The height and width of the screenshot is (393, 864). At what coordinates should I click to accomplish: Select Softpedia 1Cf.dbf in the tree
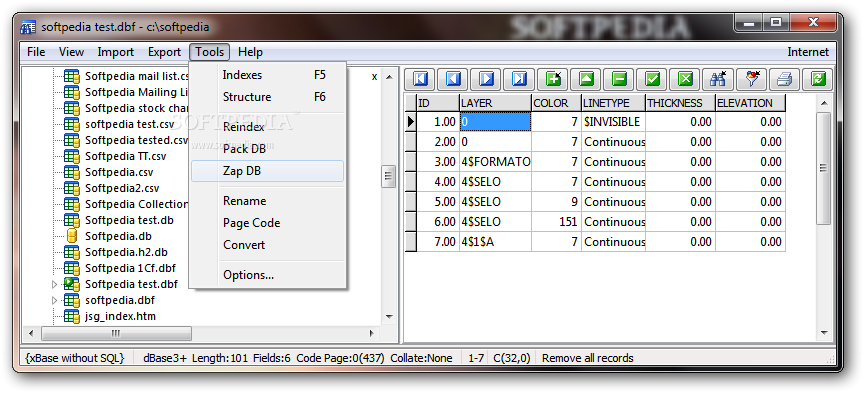130,268
